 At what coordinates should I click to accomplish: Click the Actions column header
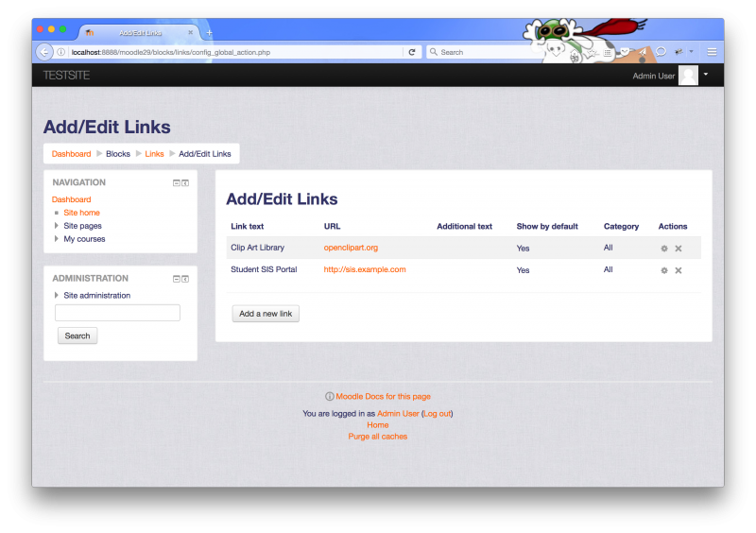pyautogui.click(x=673, y=226)
